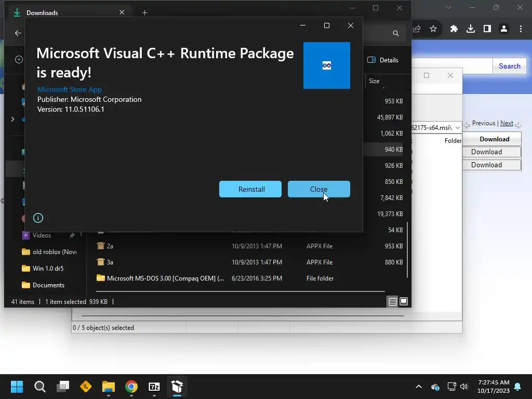The width and height of the screenshot is (532, 399).
Task: Open Task View on the taskbar
Action: 63,387
